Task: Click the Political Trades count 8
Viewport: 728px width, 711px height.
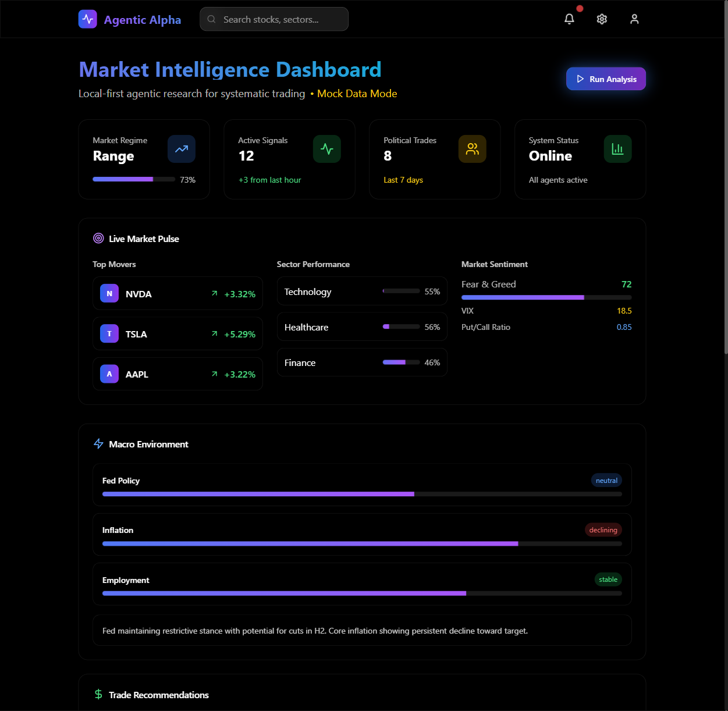Action: [x=388, y=156]
